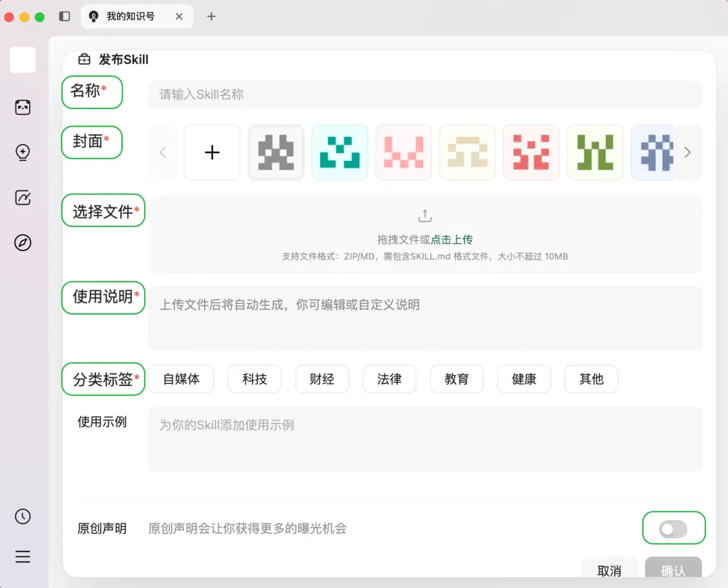Focus the 使用示例 text area

click(x=425, y=439)
